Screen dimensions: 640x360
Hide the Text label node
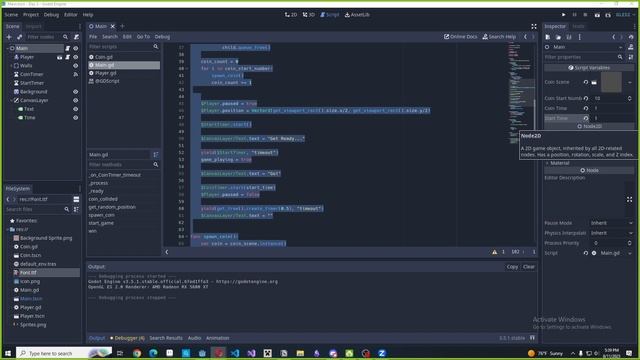(x=76, y=109)
